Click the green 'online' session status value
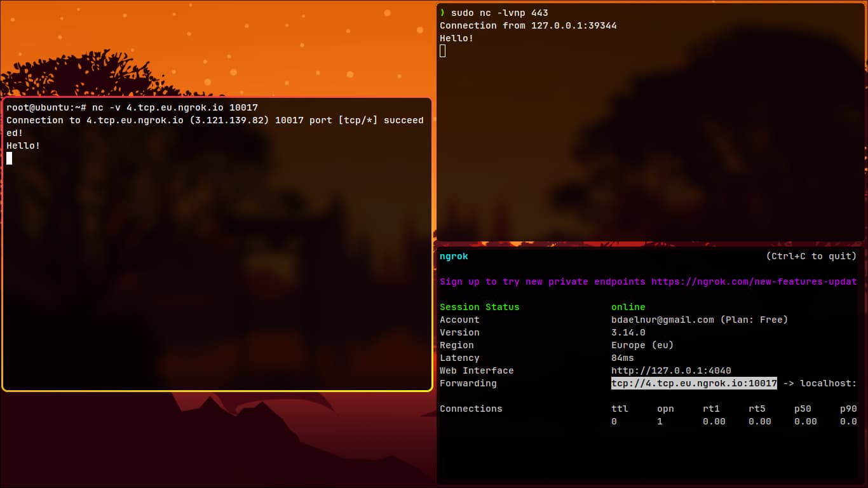 point(628,307)
